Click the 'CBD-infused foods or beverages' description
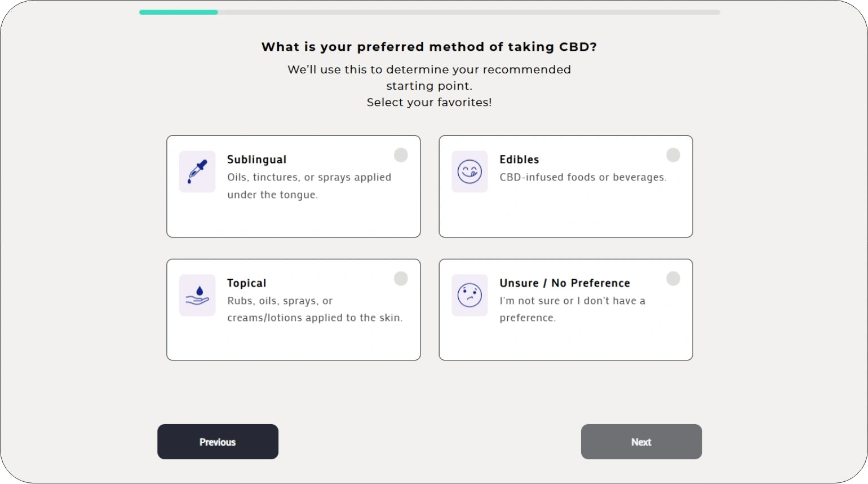Image resolution: width=868 pixels, height=484 pixels. [583, 177]
